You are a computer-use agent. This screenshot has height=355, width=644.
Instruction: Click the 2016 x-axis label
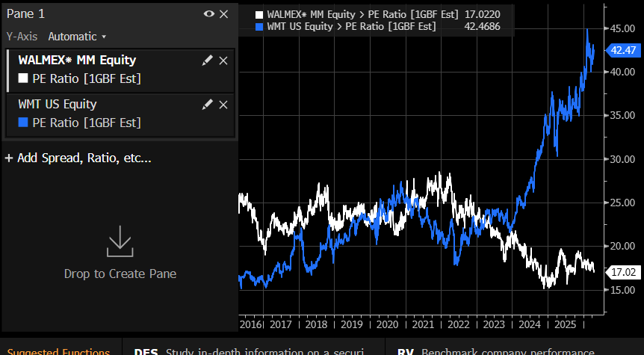point(250,324)
